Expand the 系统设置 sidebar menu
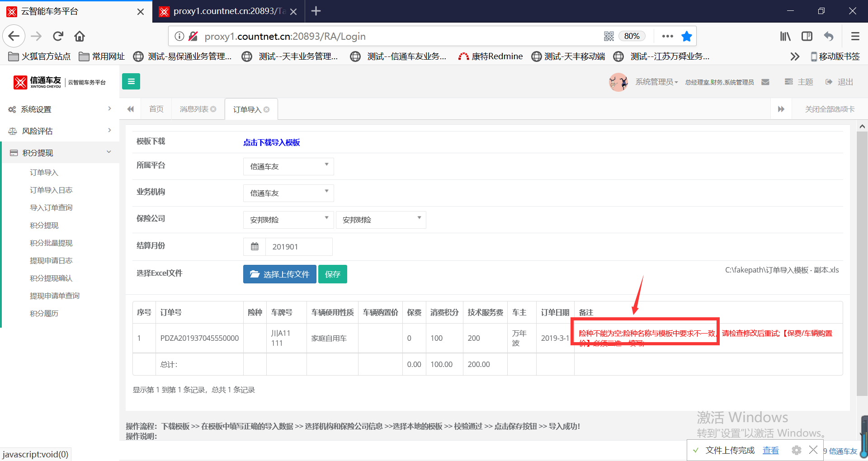The width and height of the screenshot is (868, 461). tap(59, 109)
